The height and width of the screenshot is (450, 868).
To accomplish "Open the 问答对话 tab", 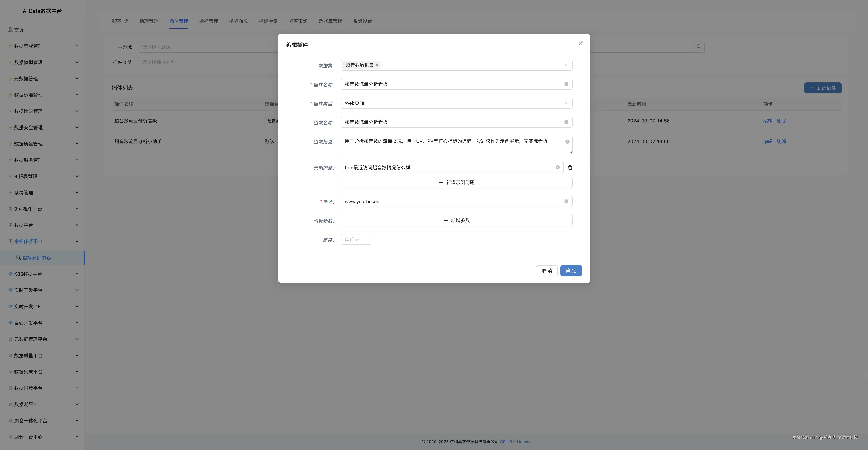I will click(x=119, y=21).
